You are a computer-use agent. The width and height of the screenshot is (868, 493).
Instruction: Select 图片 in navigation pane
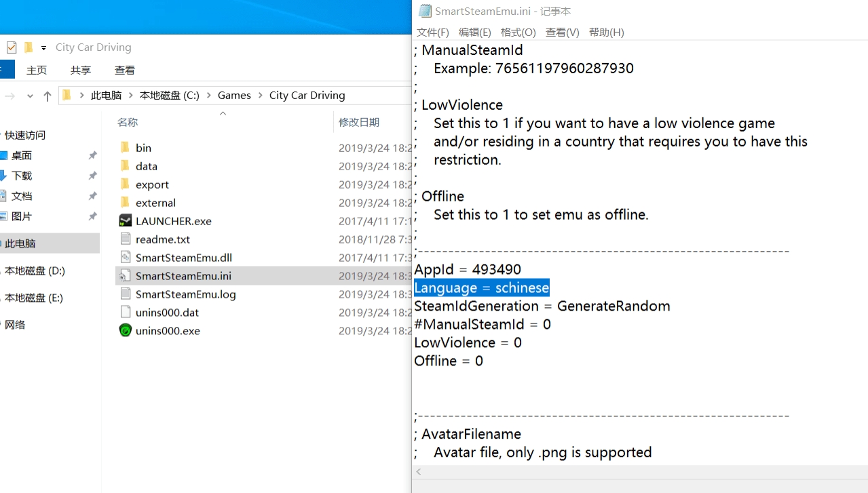tap(22, 216)
